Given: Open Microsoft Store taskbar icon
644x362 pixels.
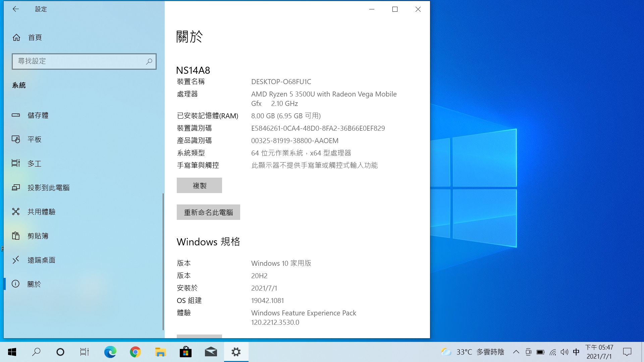Looking at the screenshot, I should [x=185, y=352].
